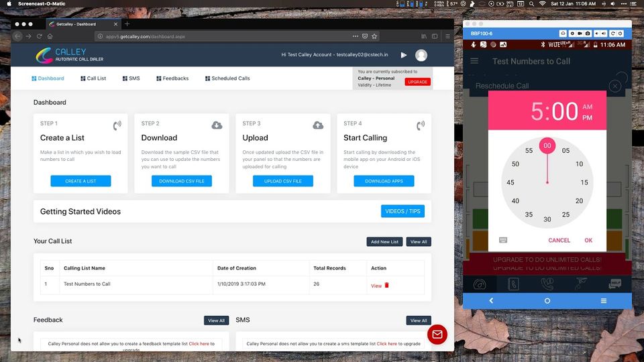
Task: Open the Feedbacks tab
Action: (x=172, y=78)
